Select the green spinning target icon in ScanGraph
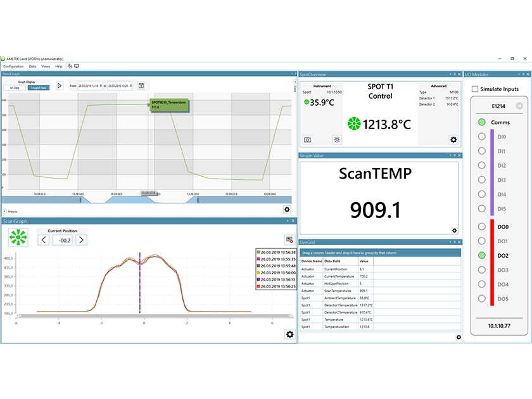532x399 pixels. (17, 238)
